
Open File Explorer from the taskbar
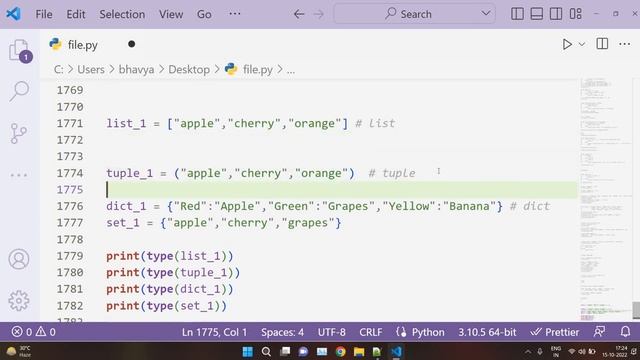tap(359, 351)
